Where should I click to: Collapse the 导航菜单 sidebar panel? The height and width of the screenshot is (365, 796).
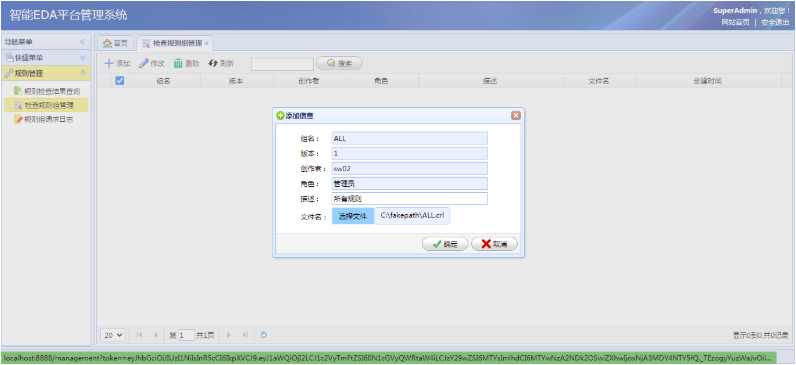tap(83, 42)
